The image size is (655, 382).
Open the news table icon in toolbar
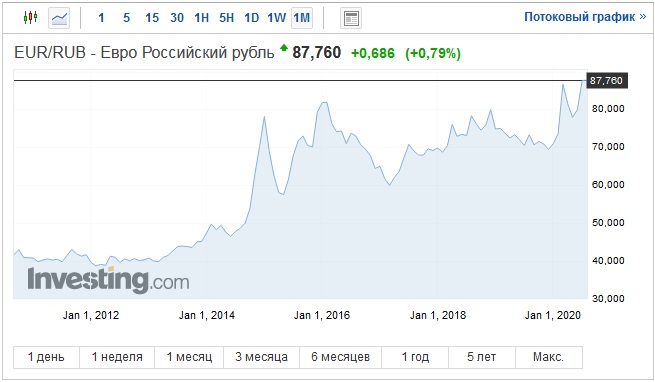[x=351, y=18]
